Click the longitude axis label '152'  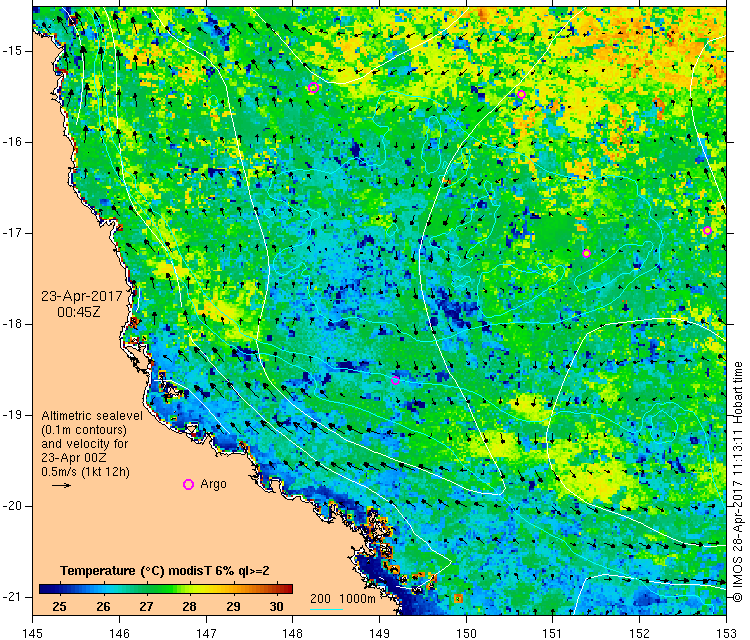coord(640,633)
